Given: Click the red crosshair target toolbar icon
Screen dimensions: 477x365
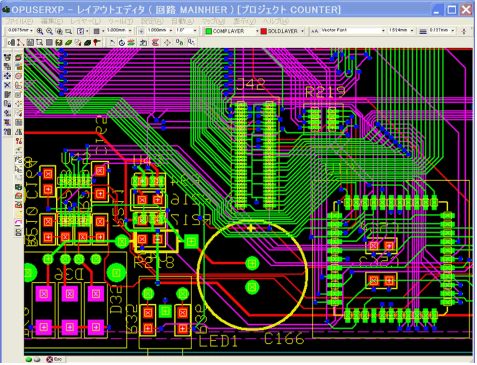Looking at the screenshot, I should 167,43.
